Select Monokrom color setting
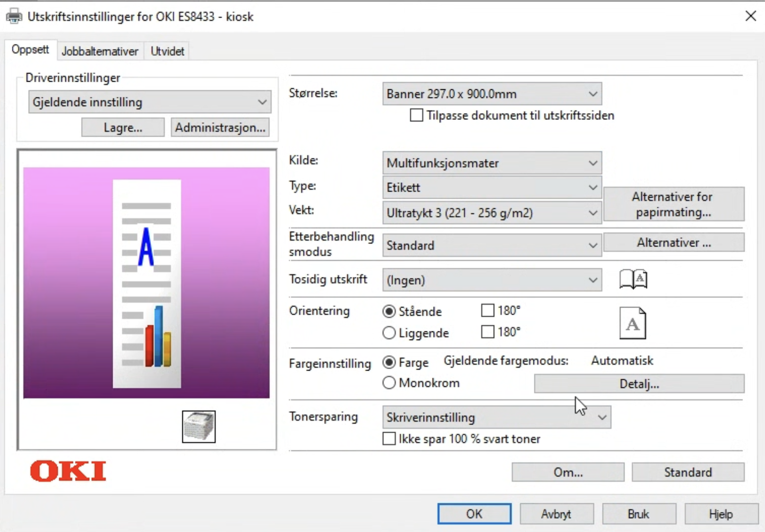765x532 pixels. (x=389, y=383)
